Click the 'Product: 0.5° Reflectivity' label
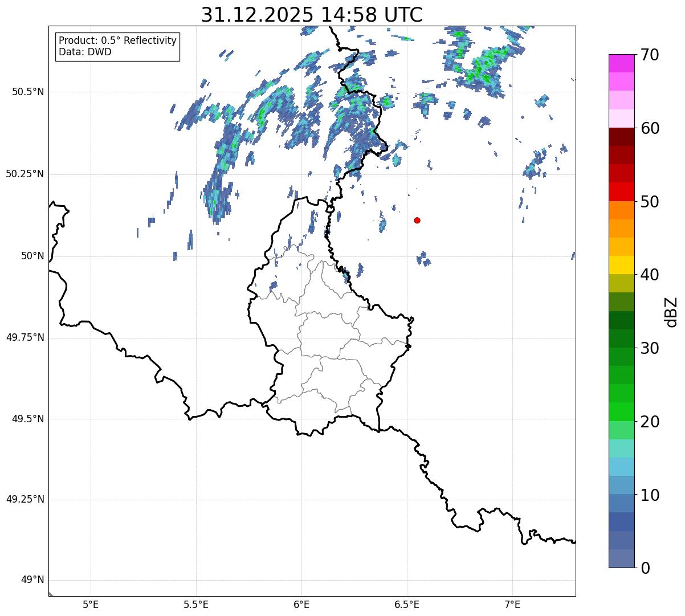This screenshot has height=616, width=685. 117,41
